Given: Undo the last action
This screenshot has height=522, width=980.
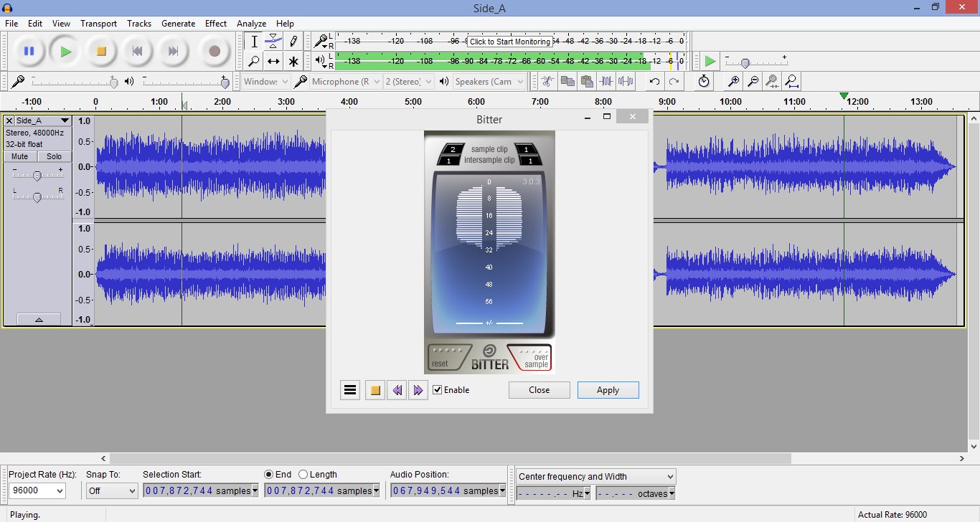Looking at the screenshot, I should pos(654,81).
